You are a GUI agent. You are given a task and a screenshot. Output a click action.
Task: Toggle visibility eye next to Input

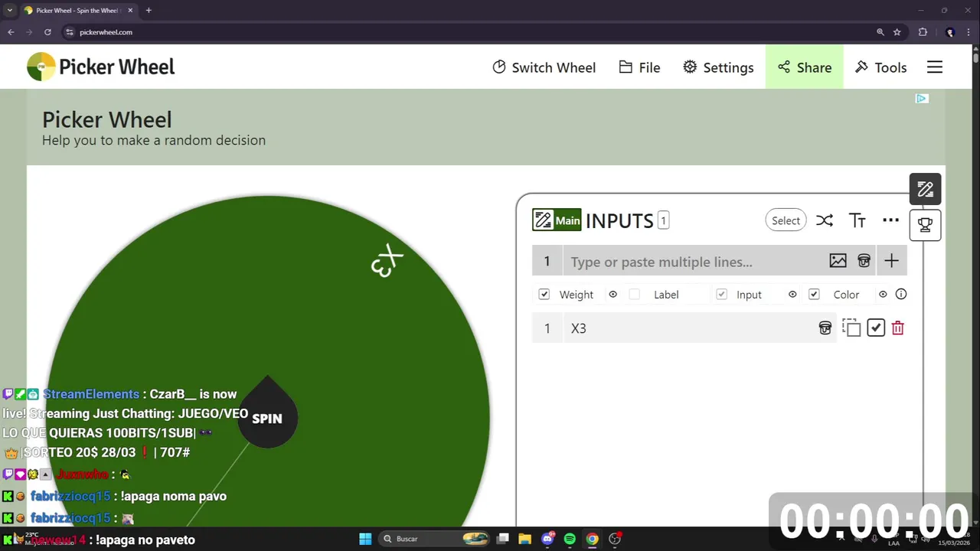click(792, 294)
